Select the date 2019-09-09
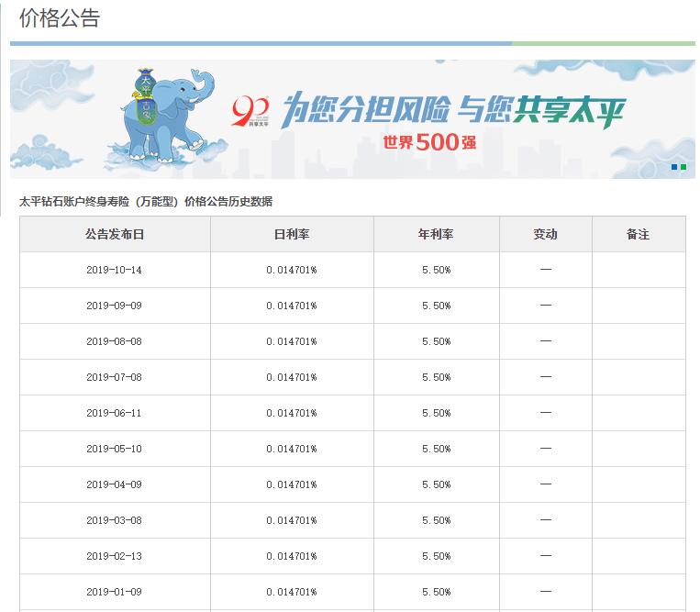Screen dimensions: 700x612 [x=115, y=306]
